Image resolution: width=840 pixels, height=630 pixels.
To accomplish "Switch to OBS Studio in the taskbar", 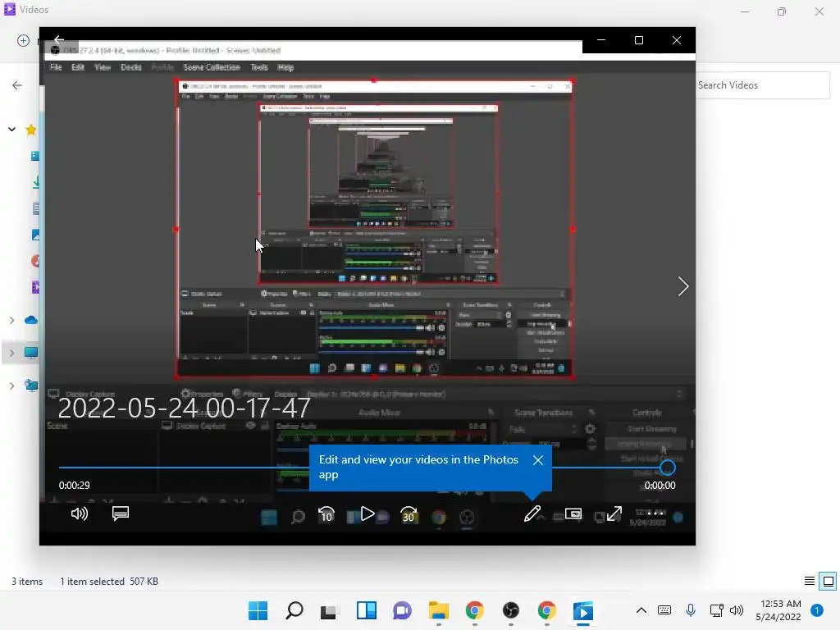I will coord(510,610).
